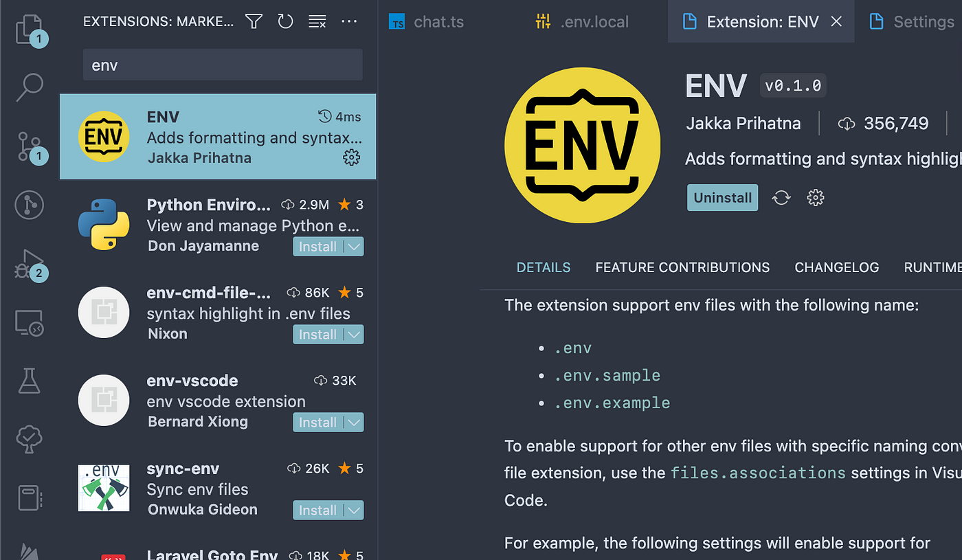962x560 pixels.
Task: Open the Changelog tab
Action: tap(837, 267)
